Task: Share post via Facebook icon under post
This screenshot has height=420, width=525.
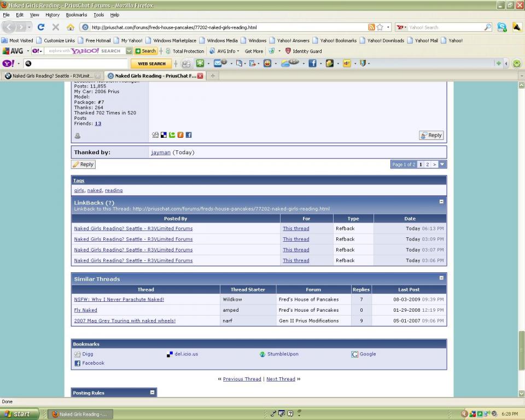Action: click(x=189, y=135)
